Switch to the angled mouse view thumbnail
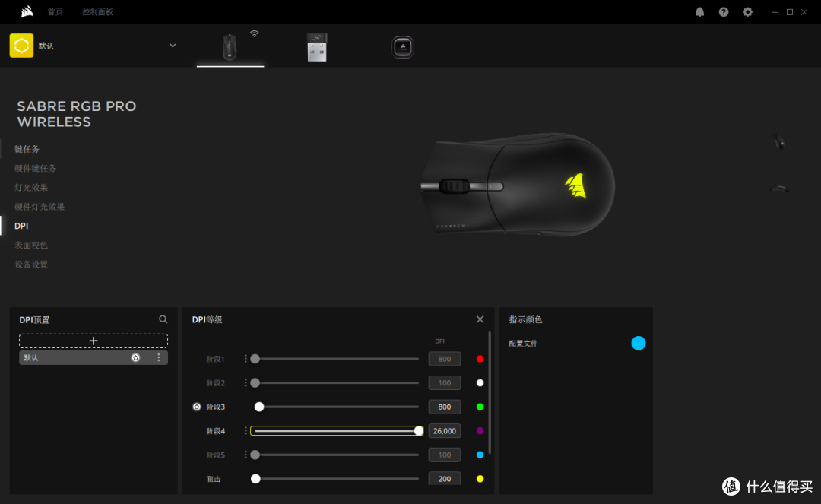This screenshot has height=504, width=821. [778, 141]
